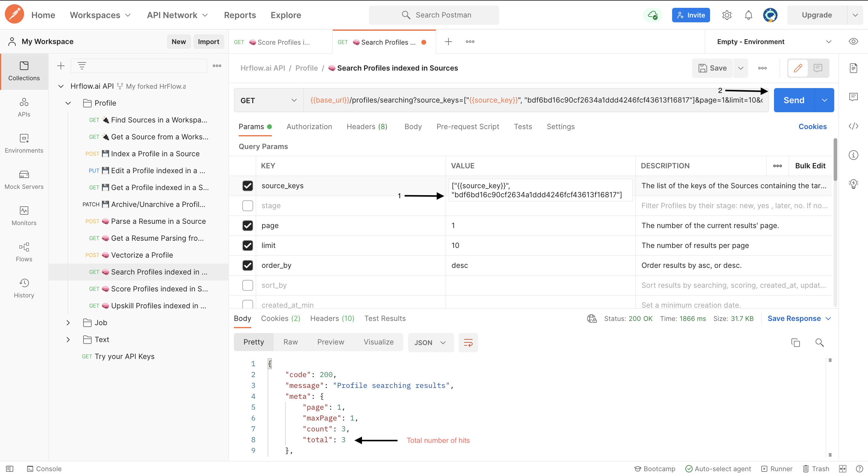Open the API Network dropdown

177,15
